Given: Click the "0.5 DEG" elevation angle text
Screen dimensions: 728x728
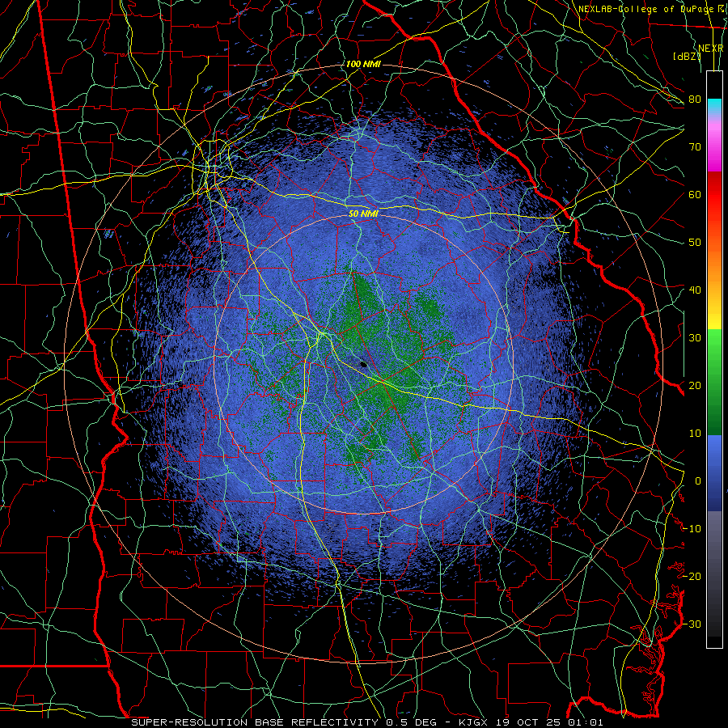Looking at the screenshot, I should (x=411, y=722).
